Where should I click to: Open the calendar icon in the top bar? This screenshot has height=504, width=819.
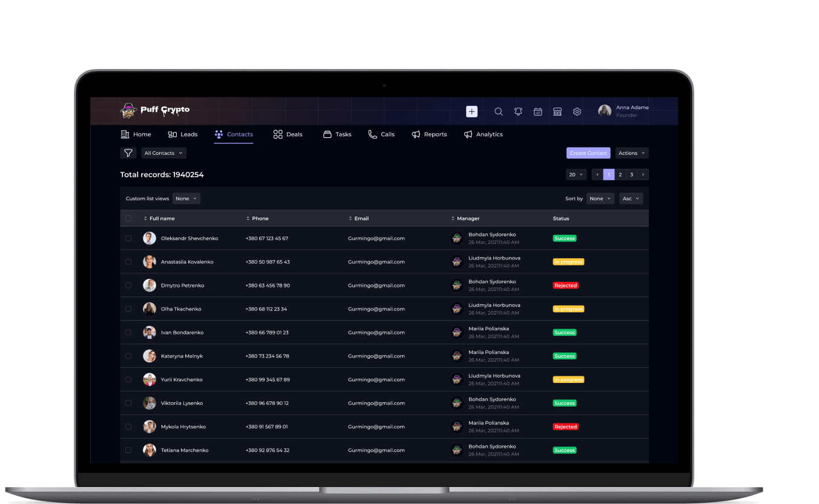tap(538, 111)
